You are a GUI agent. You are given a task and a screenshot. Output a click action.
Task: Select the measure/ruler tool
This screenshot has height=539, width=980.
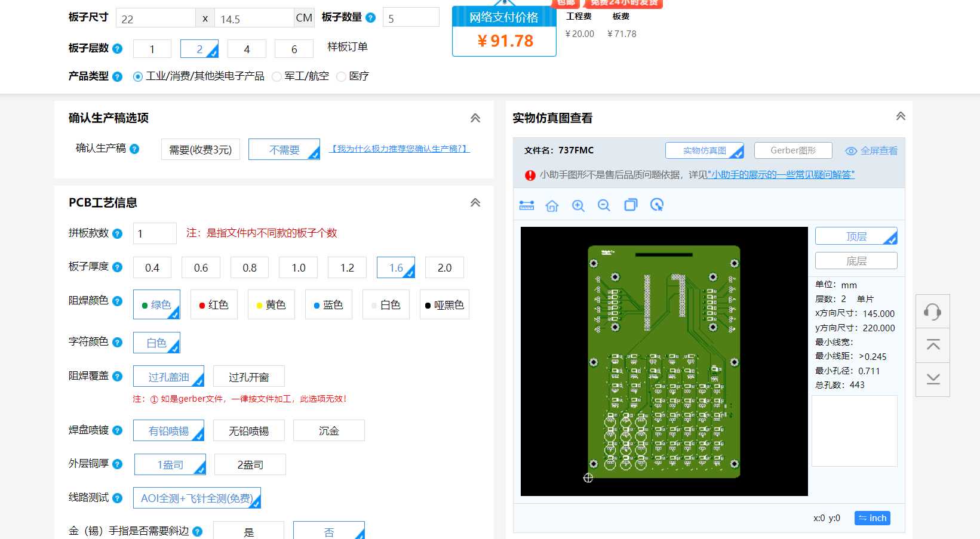[526, 205]
